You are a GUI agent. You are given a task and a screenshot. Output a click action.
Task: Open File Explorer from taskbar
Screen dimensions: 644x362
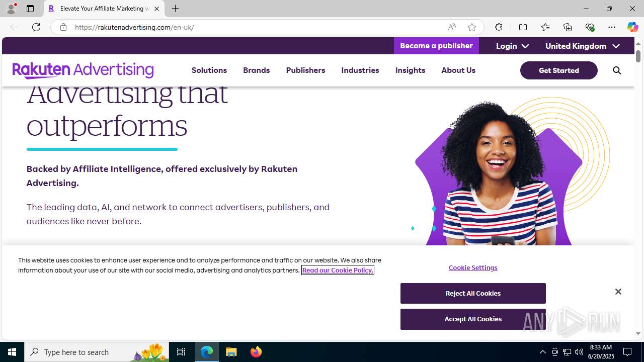pos(231,352)
